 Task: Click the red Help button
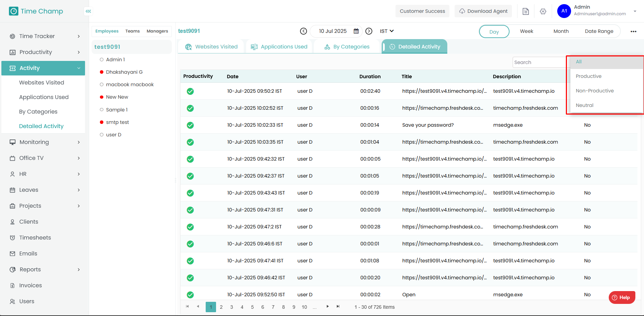(622, 297)
